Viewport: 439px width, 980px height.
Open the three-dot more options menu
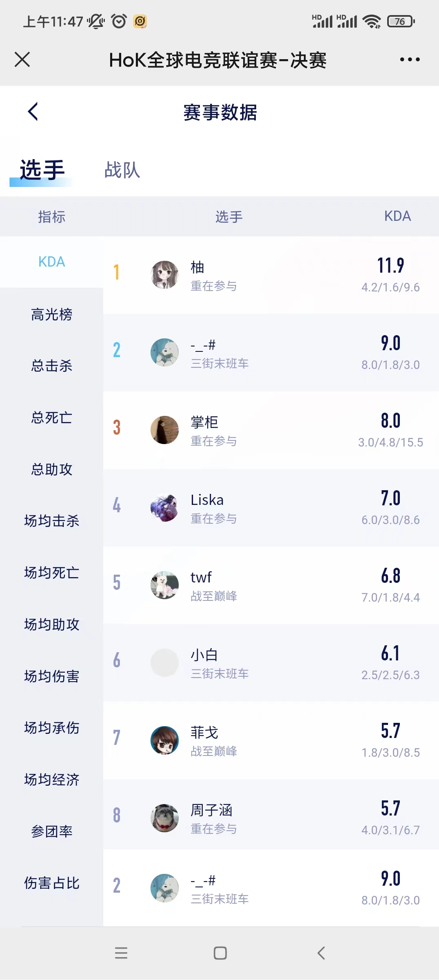[x=410, y=60]
